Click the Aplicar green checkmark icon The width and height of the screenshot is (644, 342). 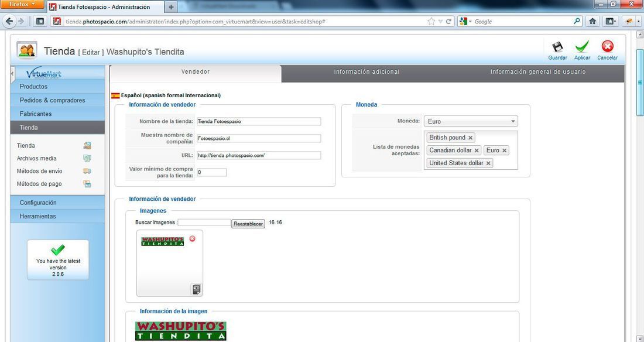582,47
